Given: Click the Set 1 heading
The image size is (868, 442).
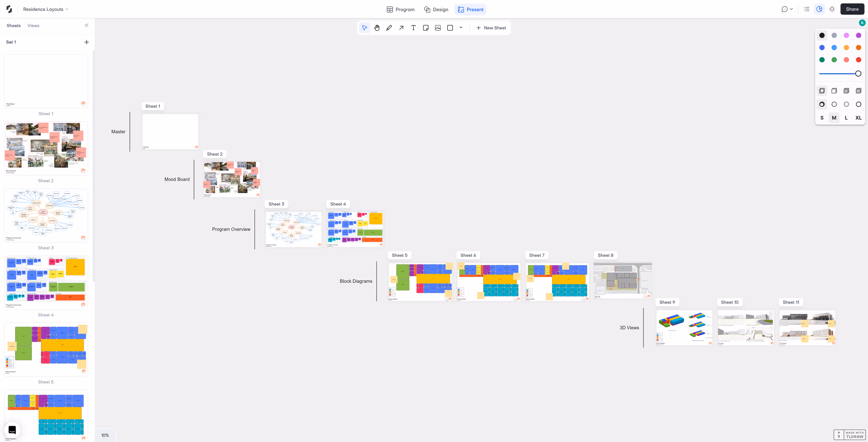Looking at the screenshot, I should 11,42.
